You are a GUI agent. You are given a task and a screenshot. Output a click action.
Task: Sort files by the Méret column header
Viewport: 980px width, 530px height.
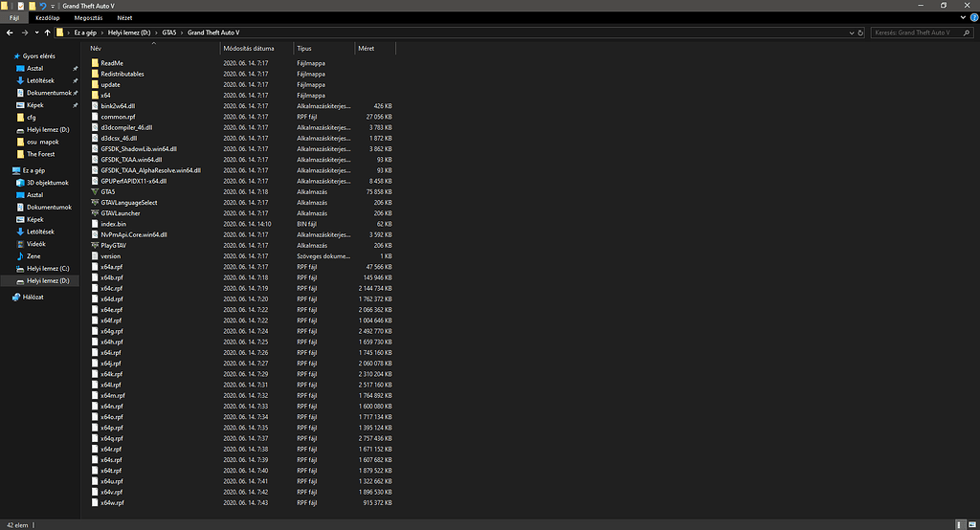366,48
